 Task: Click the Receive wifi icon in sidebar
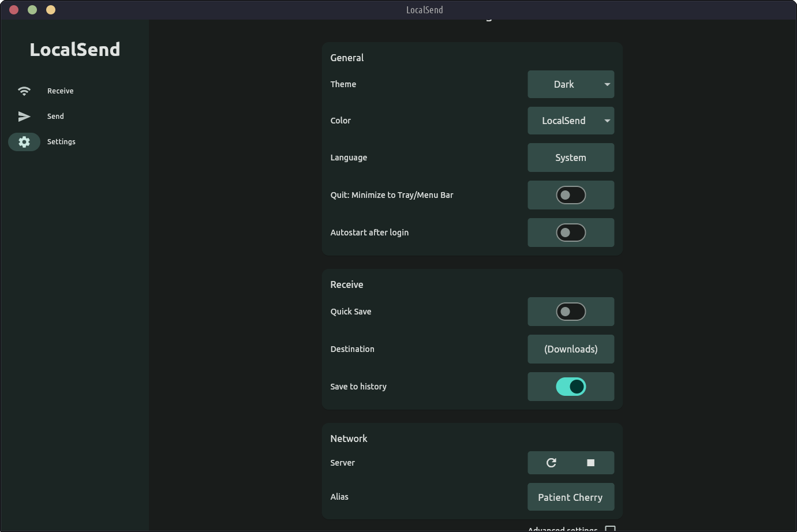click(24, 91)
